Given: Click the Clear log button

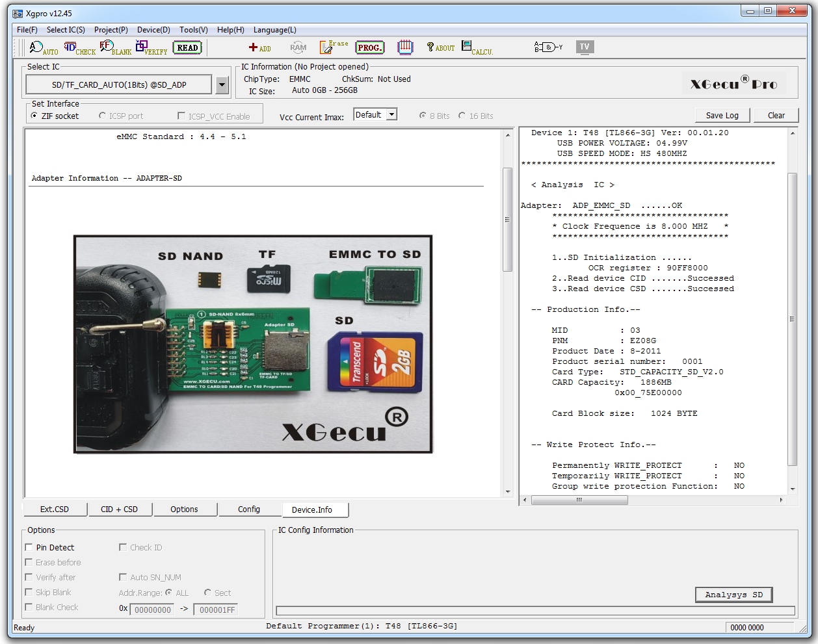Looking at the screenshot, I should [x=776, y=116].
